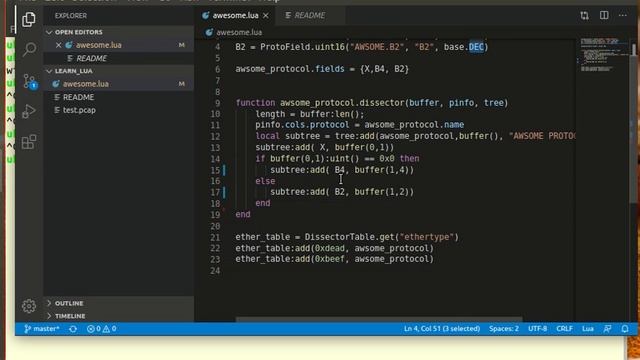The width and height of the screenshot is (640, 360).
Task: Open the notifications bell
Action: pyautogui.click(x=624, y=329)
